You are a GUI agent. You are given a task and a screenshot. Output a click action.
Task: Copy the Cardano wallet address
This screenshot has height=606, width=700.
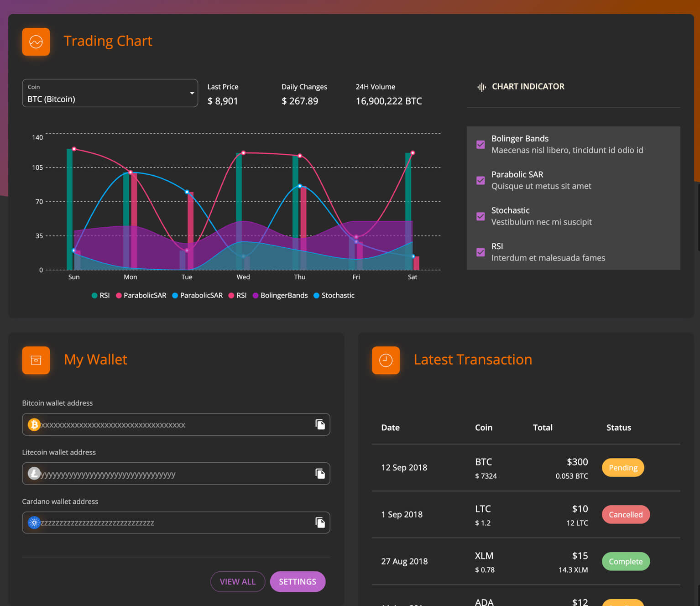point(320,522)
